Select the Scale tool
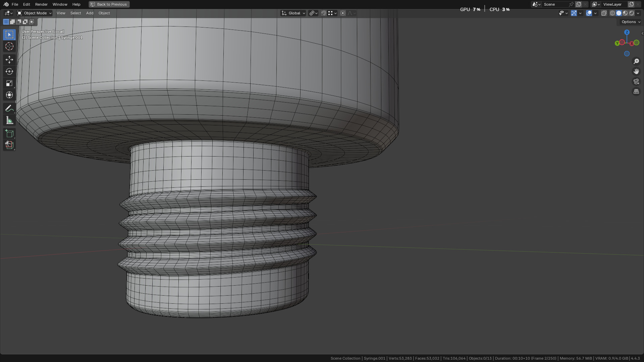644x362 pixels. (9, 83)
